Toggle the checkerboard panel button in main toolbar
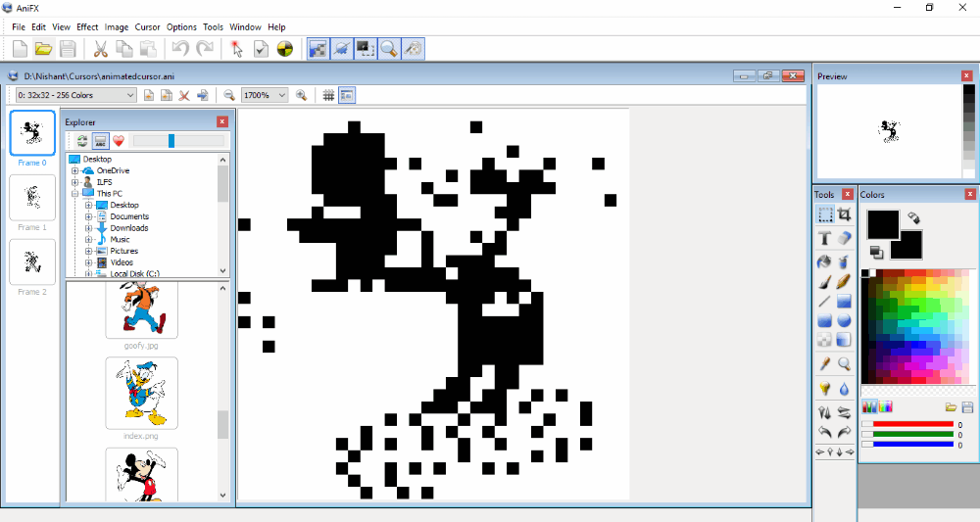Image resolution: width=980 pixels, height=522 pixels. (318, 48)
